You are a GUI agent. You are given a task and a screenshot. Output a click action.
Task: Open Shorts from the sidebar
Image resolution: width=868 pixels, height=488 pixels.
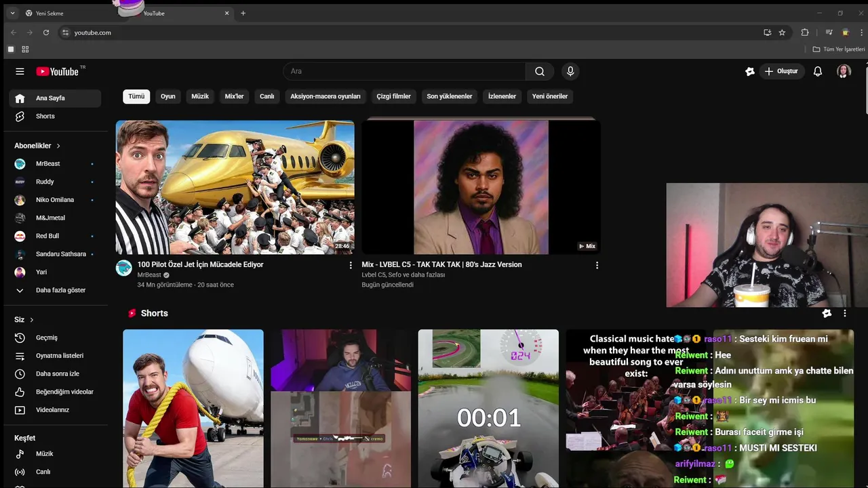coord(55,117)
